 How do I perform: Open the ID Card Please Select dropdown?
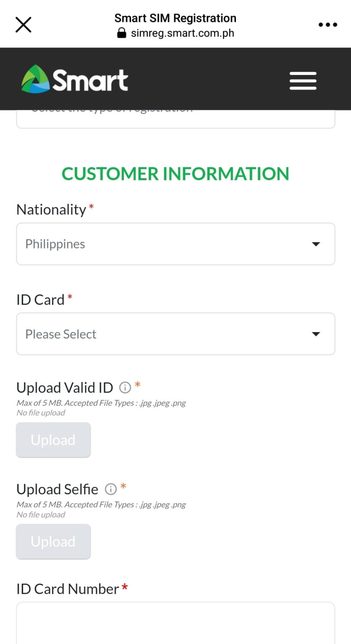pos(175,334)
